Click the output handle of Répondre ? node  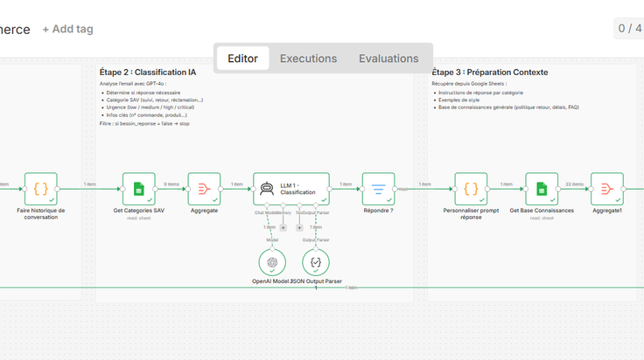(395, 189)
